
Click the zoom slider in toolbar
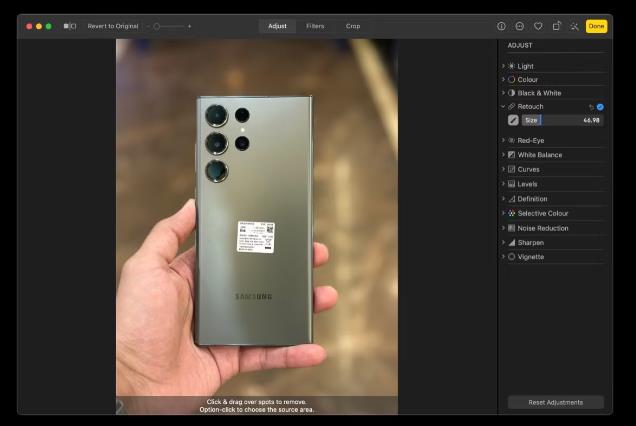coord(170,26)
